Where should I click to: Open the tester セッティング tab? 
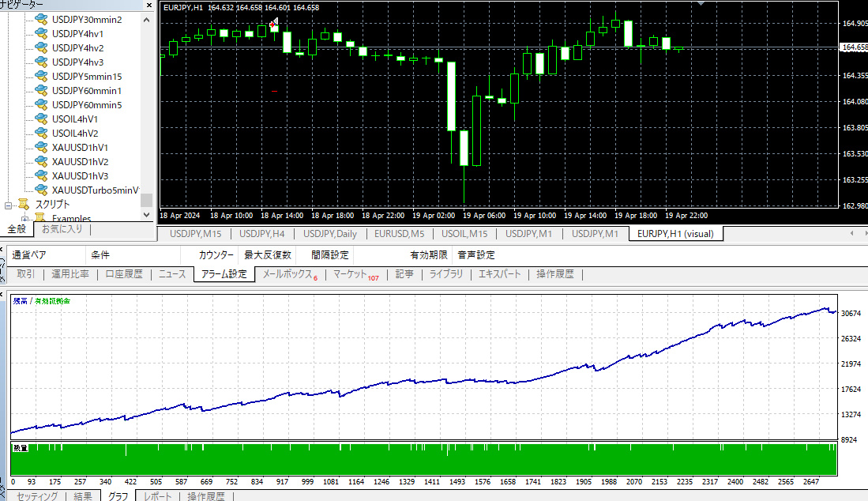(37, 496)
